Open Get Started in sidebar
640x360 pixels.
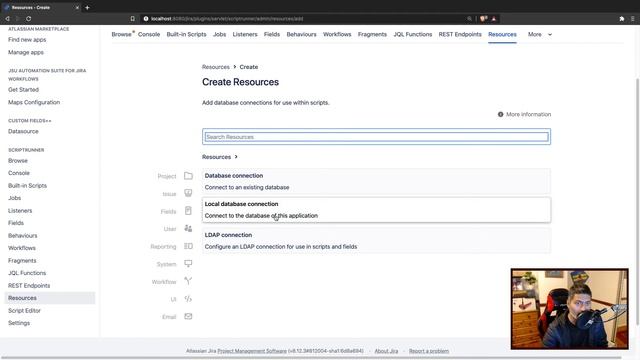pos(23,89)
